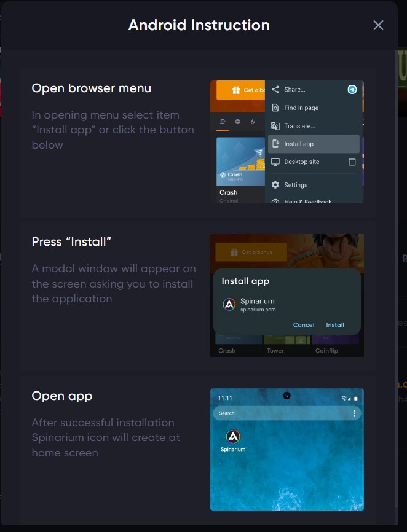Click the Open browser menu heading

coord(92,88)
